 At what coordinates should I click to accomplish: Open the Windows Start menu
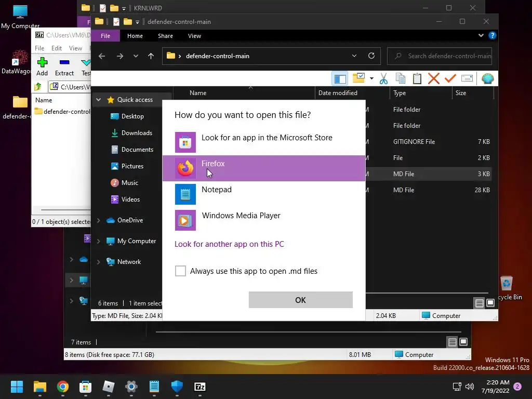pyautogui.click(x=17, y=387)
